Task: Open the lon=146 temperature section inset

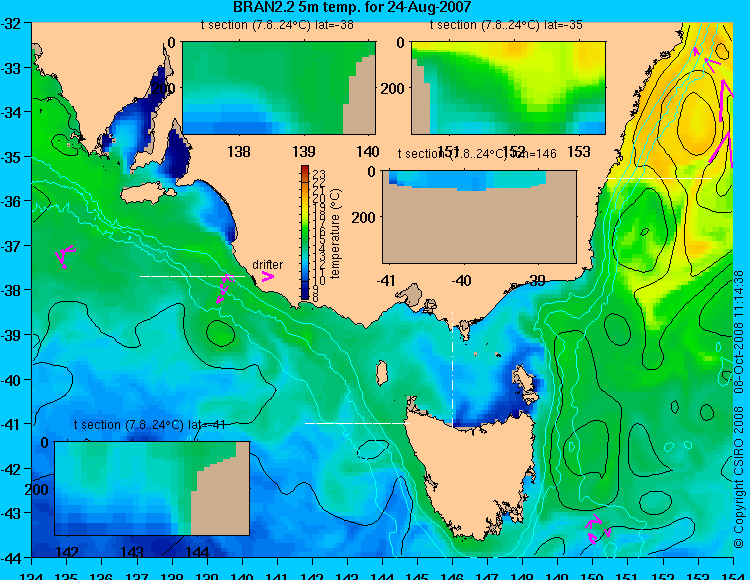Action: coord(480,217)
